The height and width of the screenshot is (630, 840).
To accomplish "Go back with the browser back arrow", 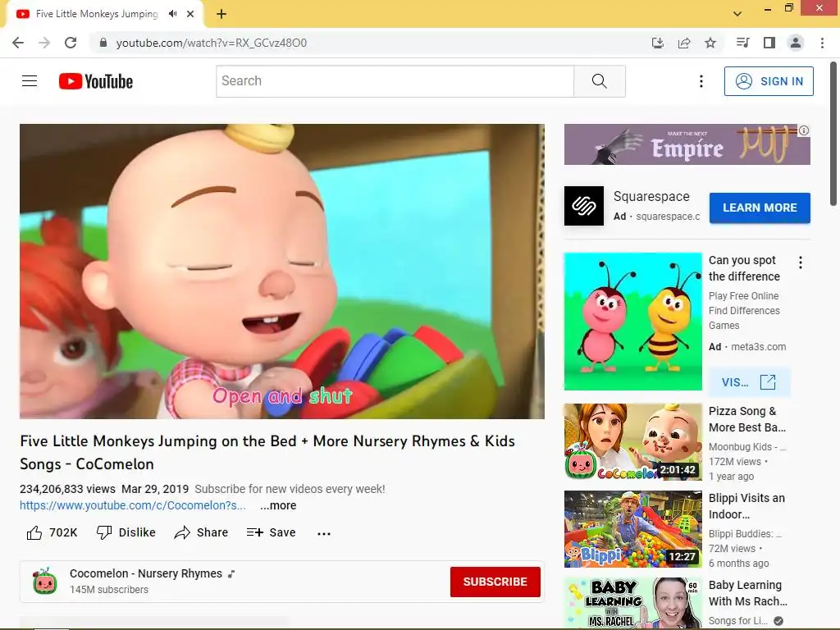I will point(18,43).
